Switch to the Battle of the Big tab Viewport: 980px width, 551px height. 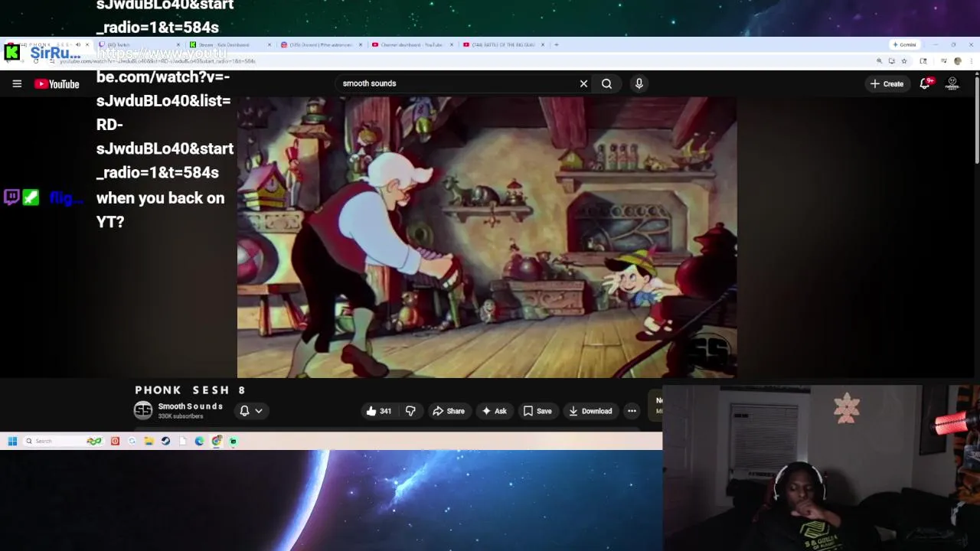tap(503, 44)
